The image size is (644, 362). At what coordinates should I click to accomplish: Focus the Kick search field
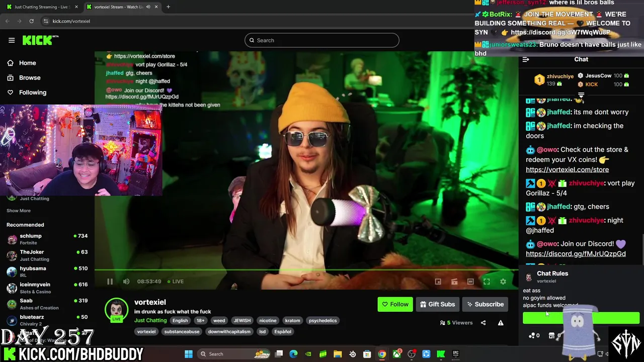tap(322, 40)
